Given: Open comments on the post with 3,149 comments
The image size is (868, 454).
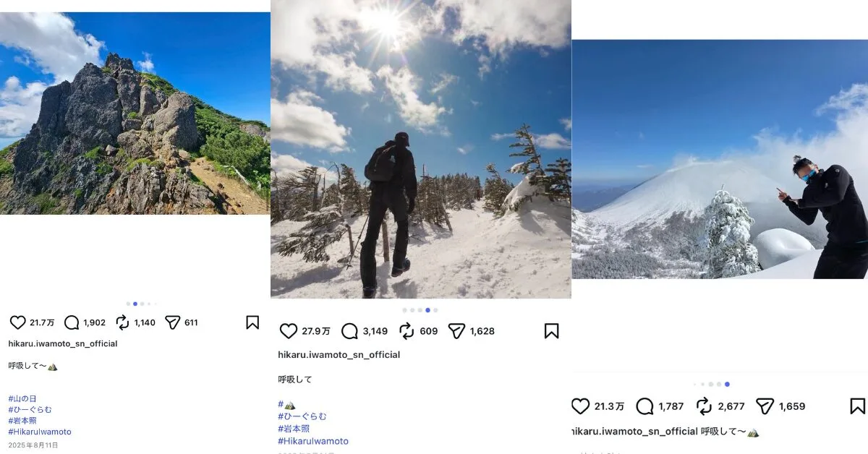Looking at the screenshot, I should 349,331.
